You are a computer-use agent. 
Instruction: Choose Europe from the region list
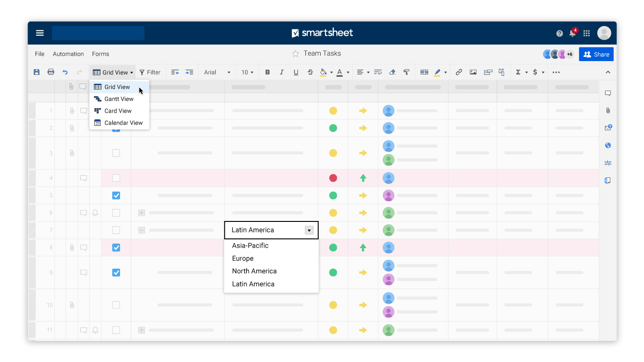[x=243, y=258]
